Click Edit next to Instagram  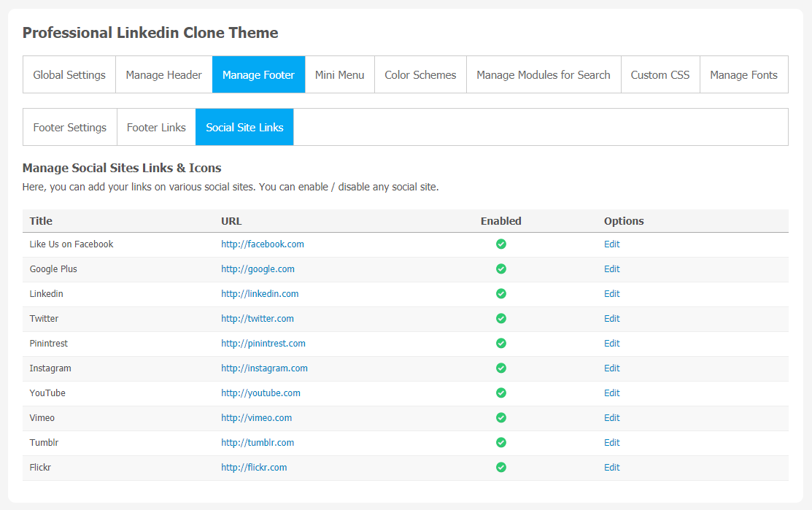(x=611, y=368)
